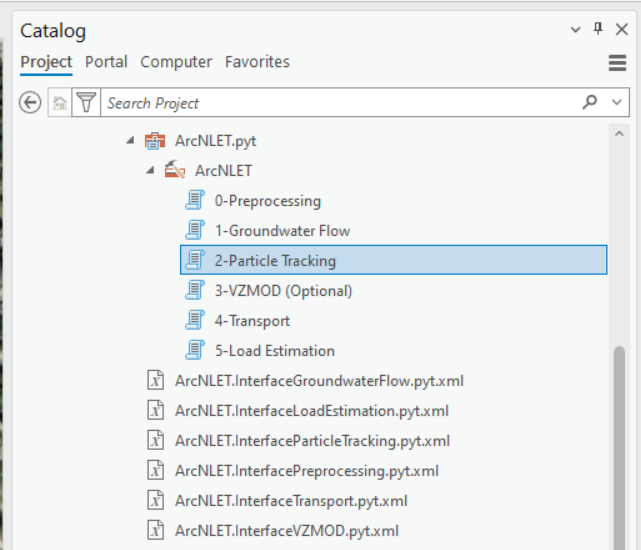Click script icon of 2-Particle Tracking
This screenshot has height=550, width=641.
click(195, 260)
